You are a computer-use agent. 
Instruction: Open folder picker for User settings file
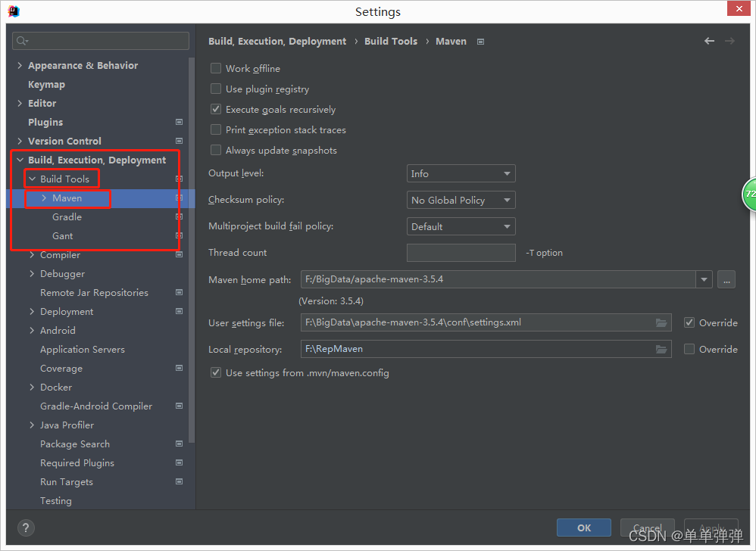coord(661,322)
